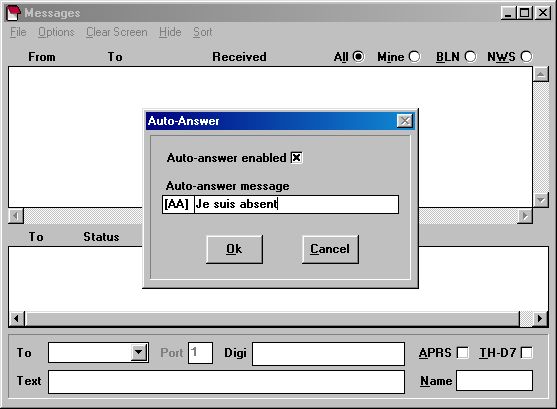Enable the APRS checkbox

[462, 353]
